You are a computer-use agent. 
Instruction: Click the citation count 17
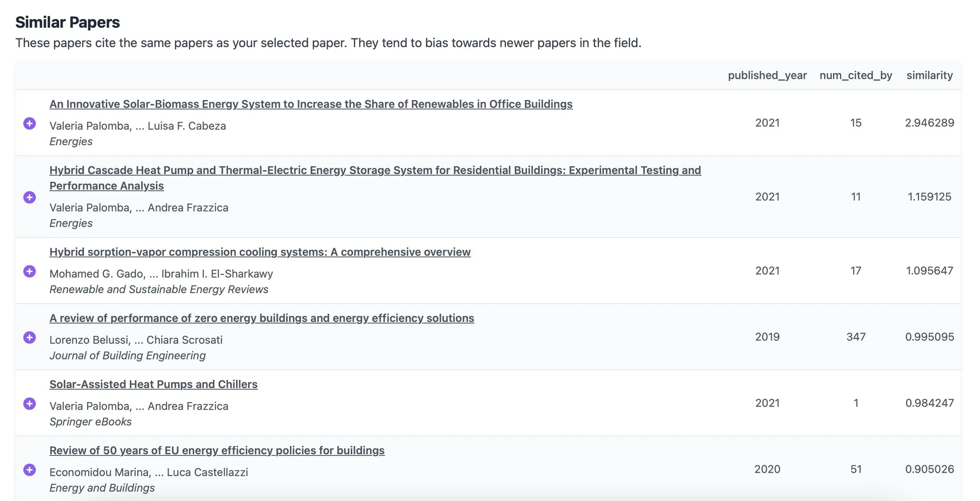coord(856,271)
